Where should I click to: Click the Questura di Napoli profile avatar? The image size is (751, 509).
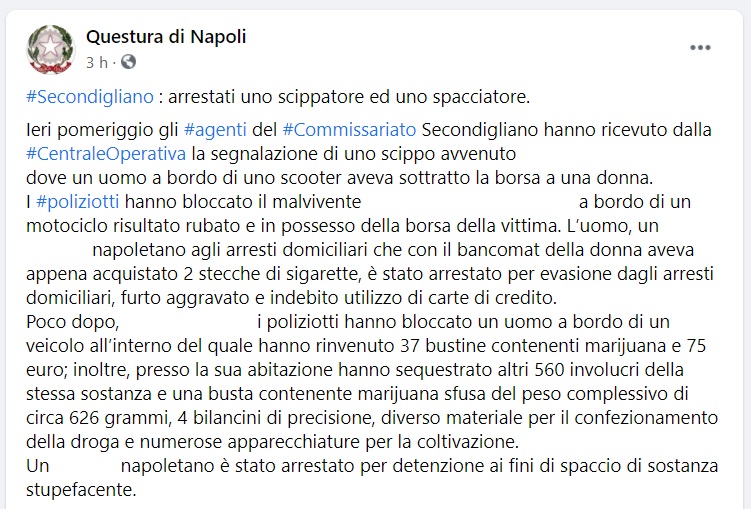(49, 49)
